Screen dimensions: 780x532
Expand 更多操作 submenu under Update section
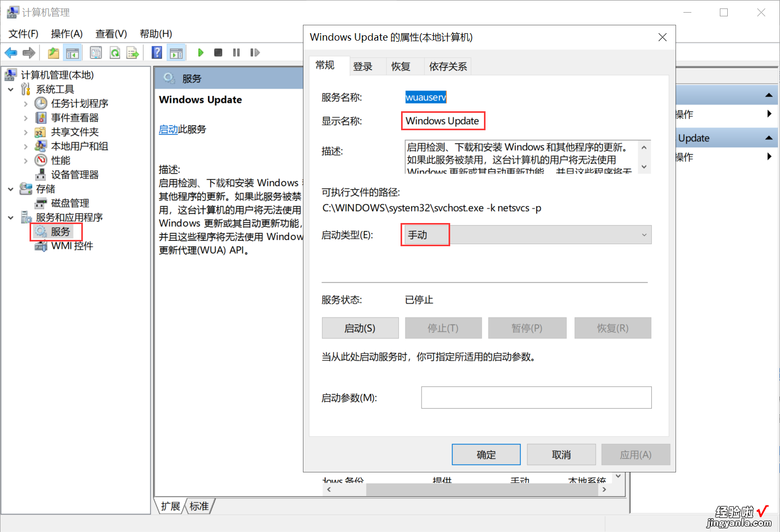[x=769, y=157]
